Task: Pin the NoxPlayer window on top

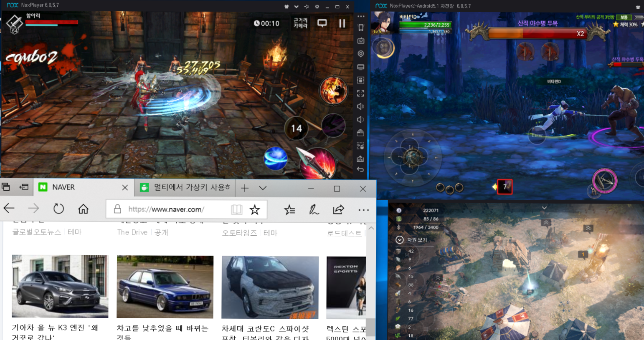Action: click(x=306, y=7)
